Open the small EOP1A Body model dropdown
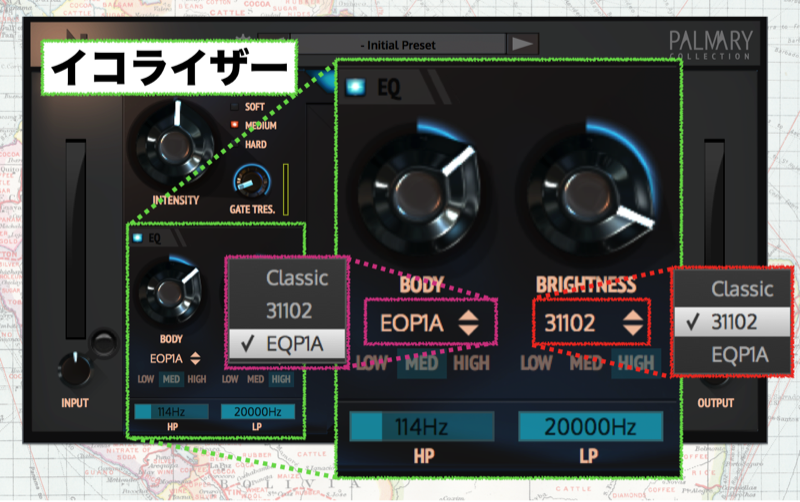 tap(174, 359)
